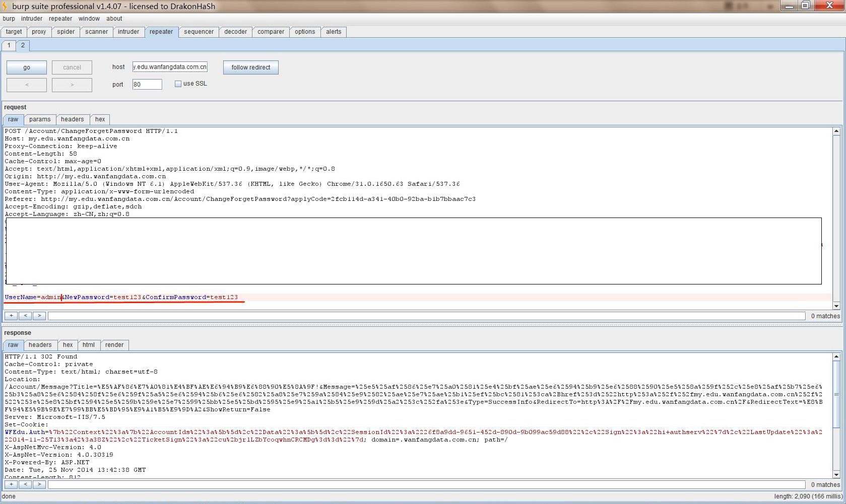Screen dimensions: 846x504
Task: Click the cancel button
Action: point(72,67)
